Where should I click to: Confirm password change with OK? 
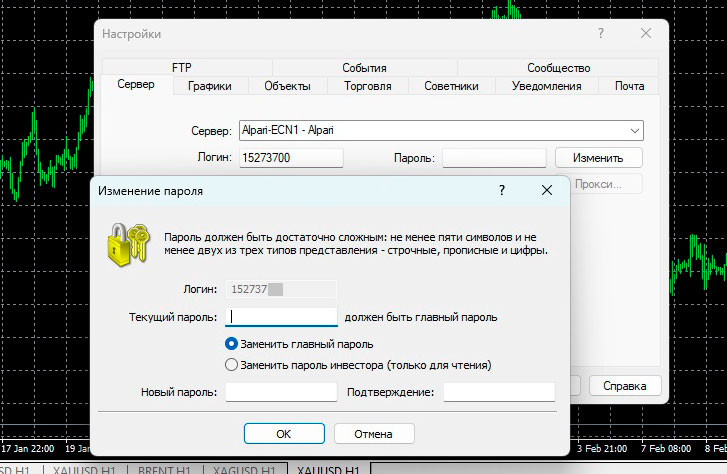[x=284, y=433]
